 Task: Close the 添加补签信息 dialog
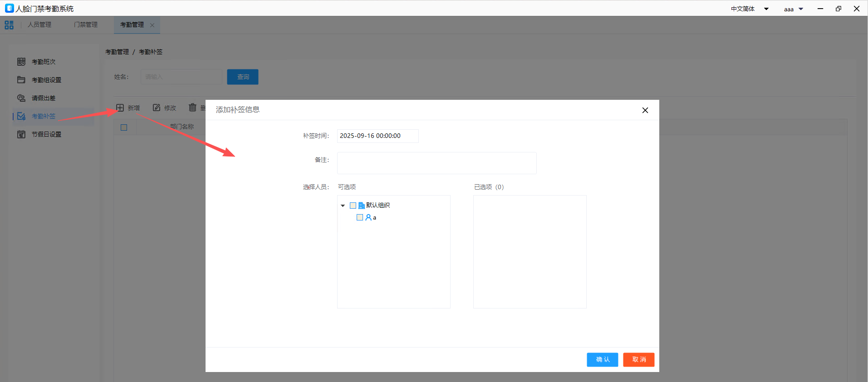click(x=645, y=110)
